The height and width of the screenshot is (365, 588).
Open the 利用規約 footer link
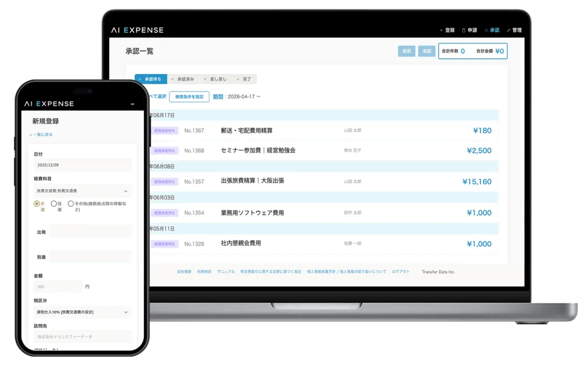[x=205, y=272]
